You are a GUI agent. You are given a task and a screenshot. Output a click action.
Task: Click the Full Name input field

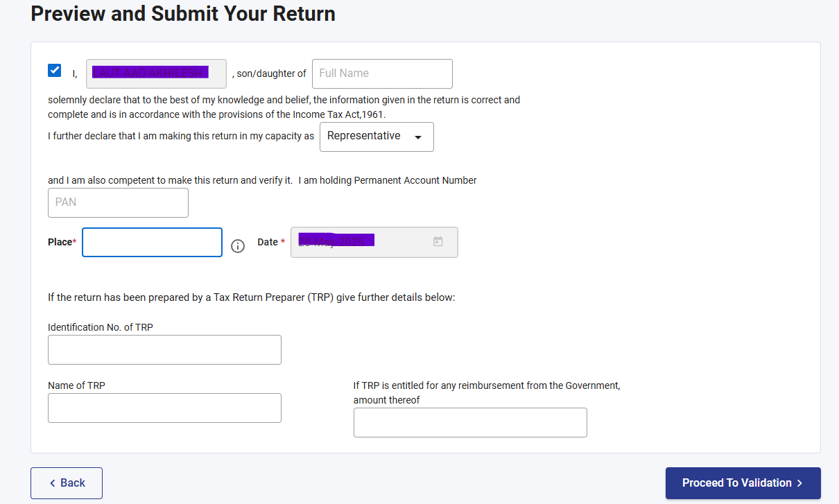point(382,73)
